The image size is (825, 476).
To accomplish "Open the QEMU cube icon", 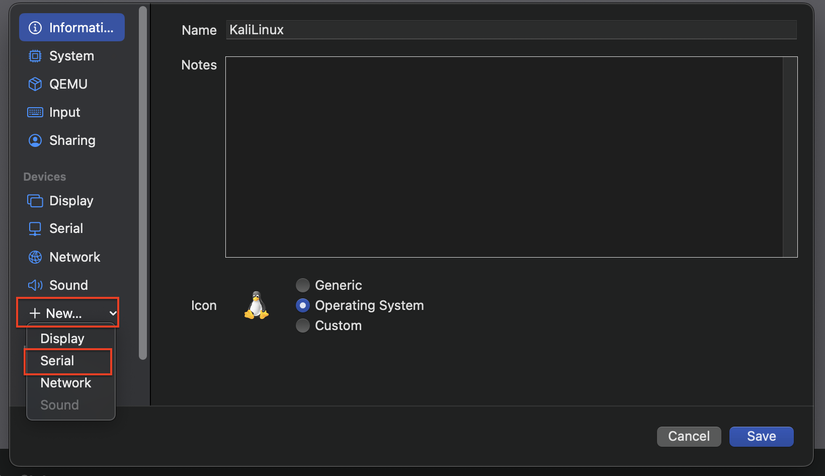I will coord(35,84).
